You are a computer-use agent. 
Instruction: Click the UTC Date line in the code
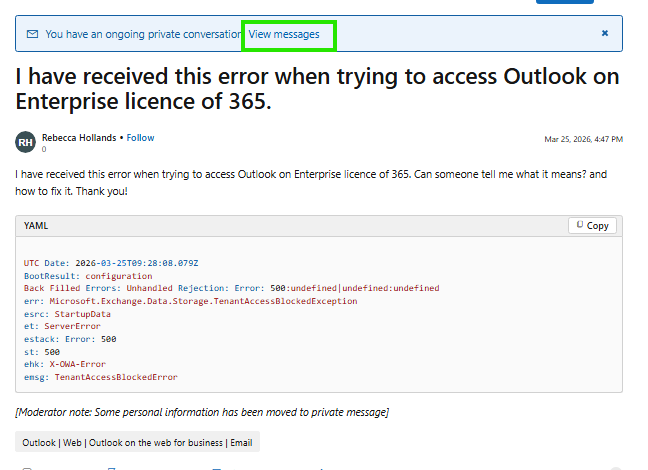coord(111,263)
